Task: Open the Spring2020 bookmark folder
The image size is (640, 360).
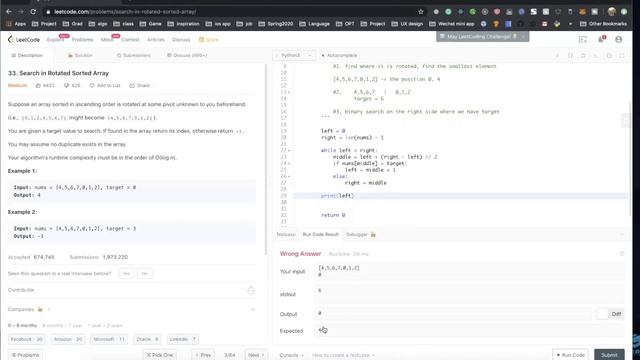Action: point(276,24)
